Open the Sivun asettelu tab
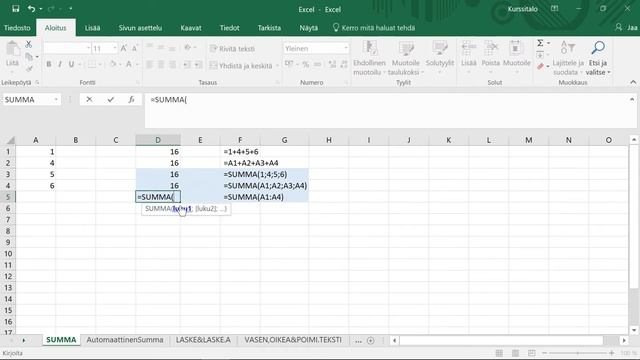Viewport: 640px width, 360px height. [140, 28]
